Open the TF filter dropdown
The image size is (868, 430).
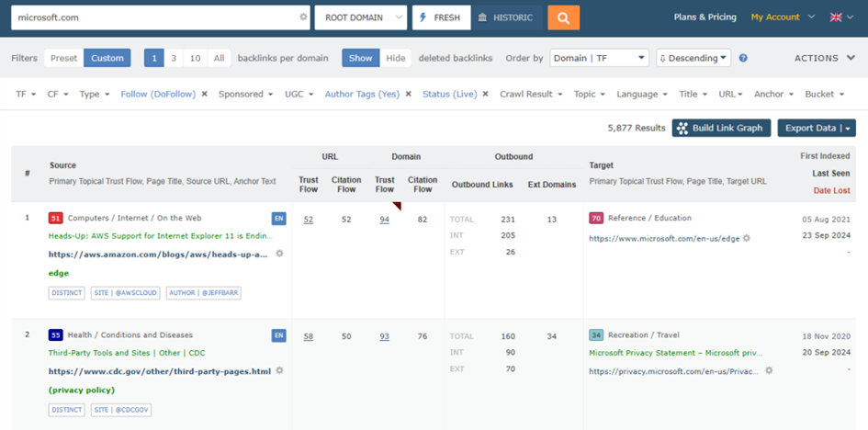[26, 94]
